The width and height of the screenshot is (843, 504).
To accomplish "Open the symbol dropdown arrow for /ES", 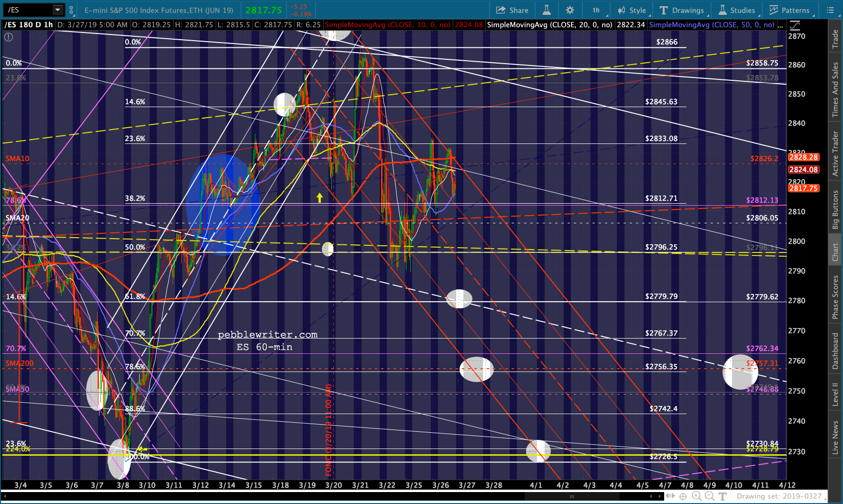I will click(58, 10).
